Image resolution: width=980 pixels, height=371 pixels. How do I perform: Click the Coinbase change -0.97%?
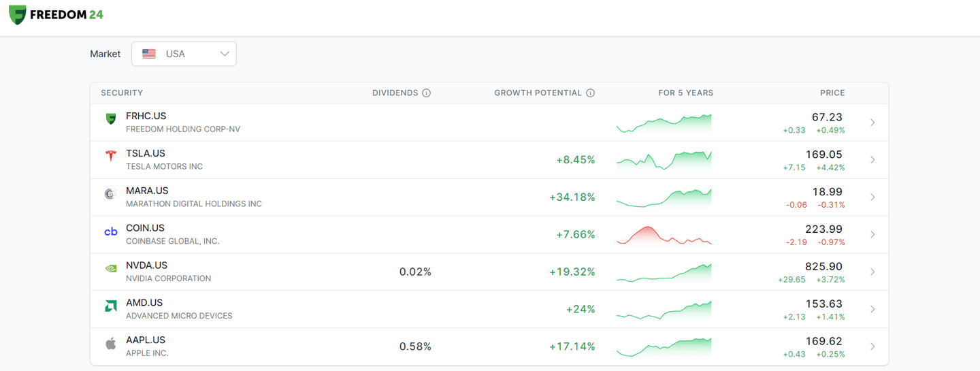pyautogui.click(x=832, y=242)
